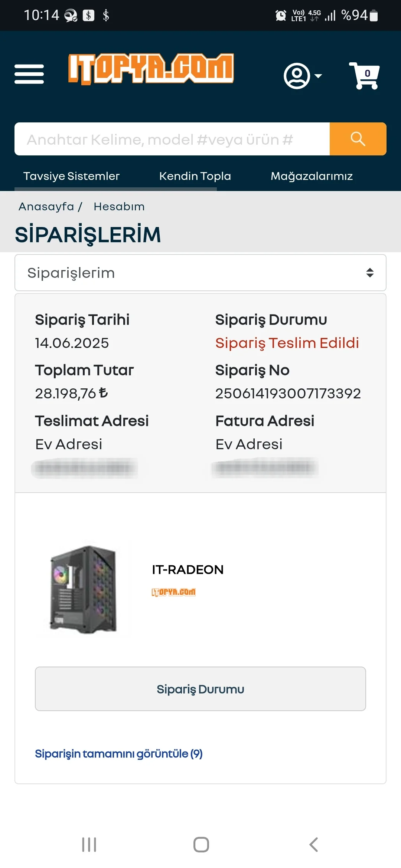Tap the Android back arrow

click(314, 845)
